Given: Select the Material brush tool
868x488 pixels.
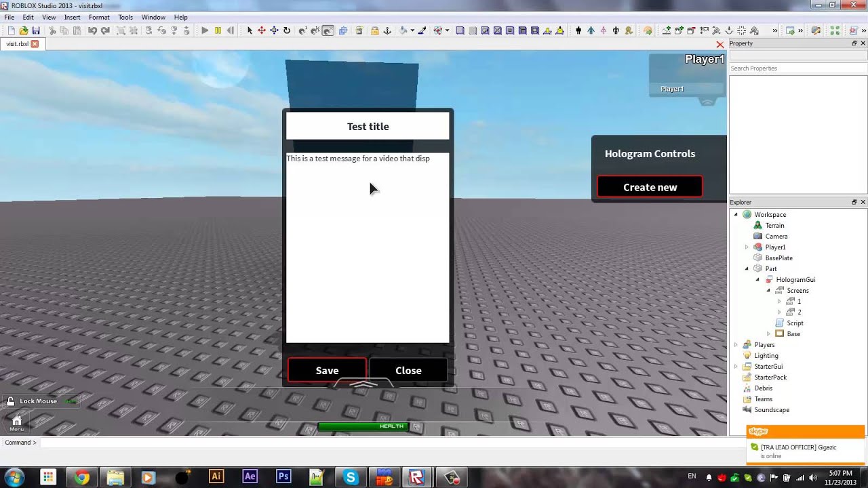Looking at the screenshot, I should pyautogui.click(x=422, y=30).
